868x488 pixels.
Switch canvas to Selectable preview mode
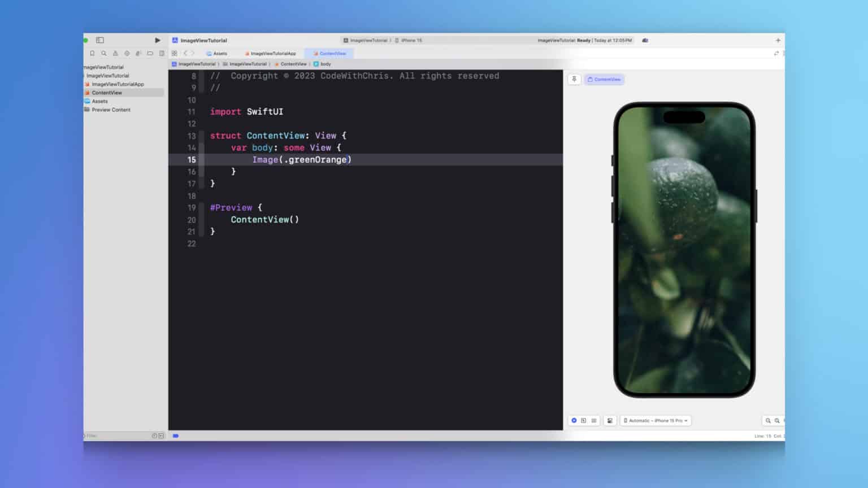pyautogui.click(x=583, y=420)
